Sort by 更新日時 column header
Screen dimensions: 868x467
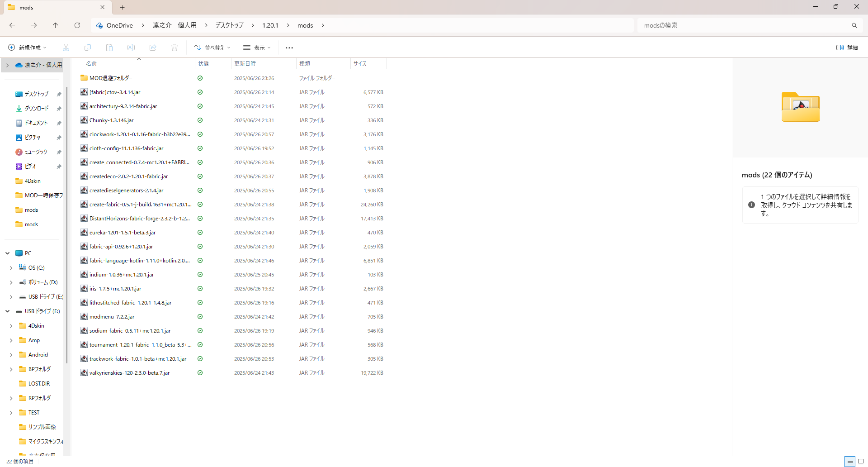pyautogui.click(x=245, y=64)
